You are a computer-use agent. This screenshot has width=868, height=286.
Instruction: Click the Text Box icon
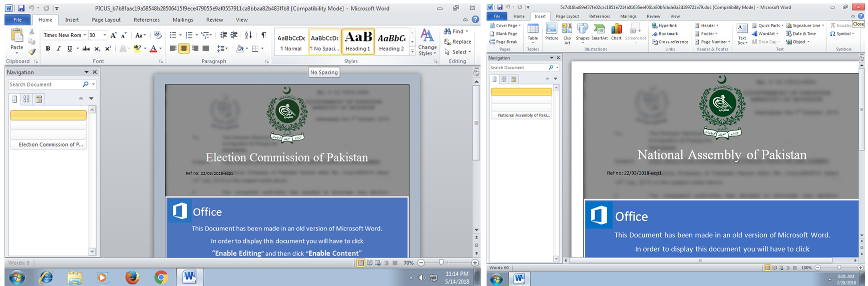(x=742, y=33)
